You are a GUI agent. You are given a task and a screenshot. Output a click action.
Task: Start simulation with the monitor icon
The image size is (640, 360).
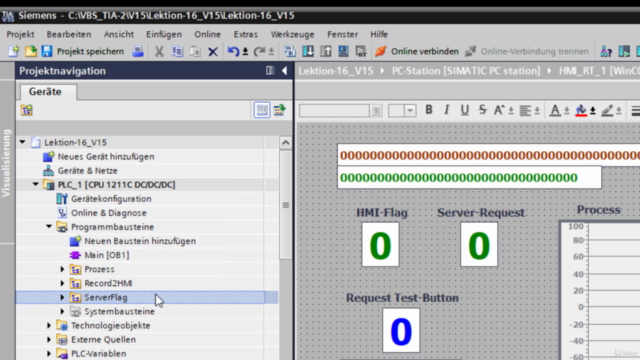point(343,51)
